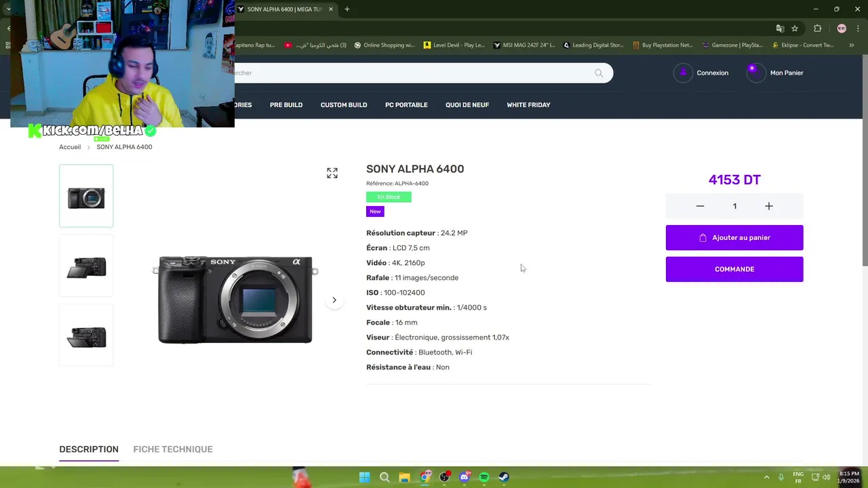Open the PRE BUILD menu

(x=286, y=105)
